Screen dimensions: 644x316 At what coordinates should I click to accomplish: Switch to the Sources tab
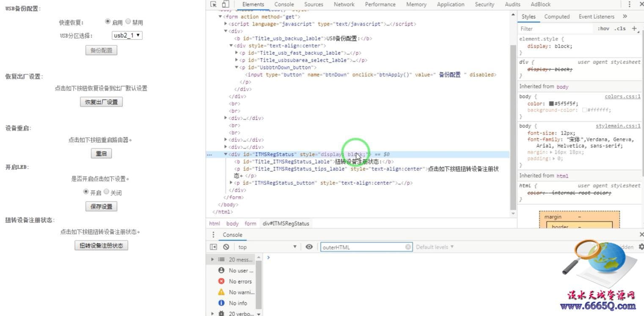pyautogui.click(x=314, y=4)
